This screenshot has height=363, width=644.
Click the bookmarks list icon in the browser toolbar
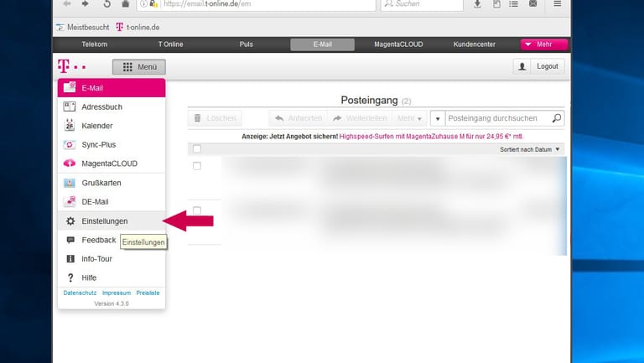514,3
